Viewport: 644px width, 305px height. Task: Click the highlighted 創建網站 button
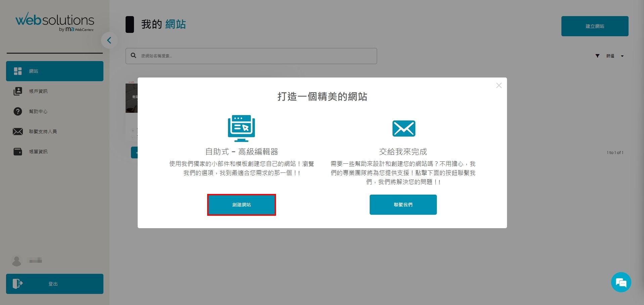click(x=241, y=204)
